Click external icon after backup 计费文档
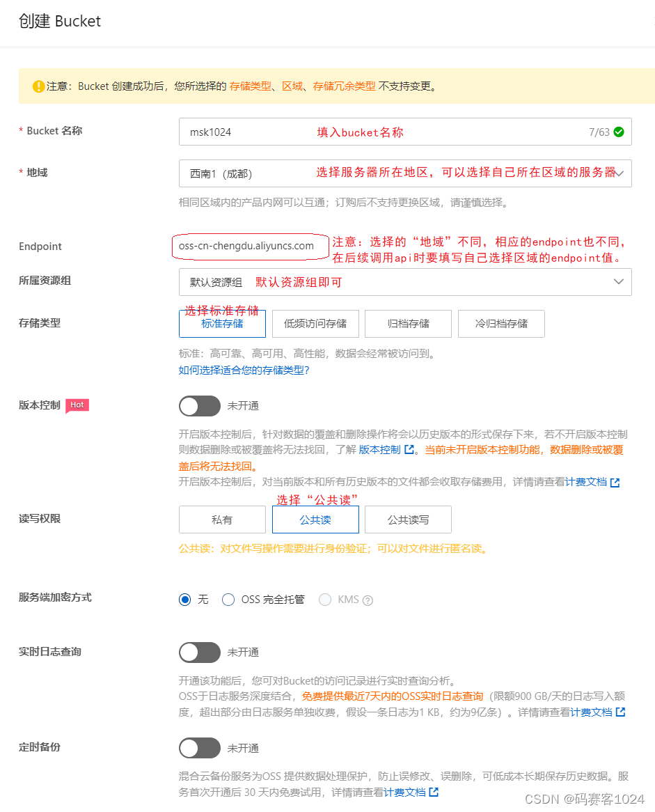The image size is (655, 812). coord(434,792)
